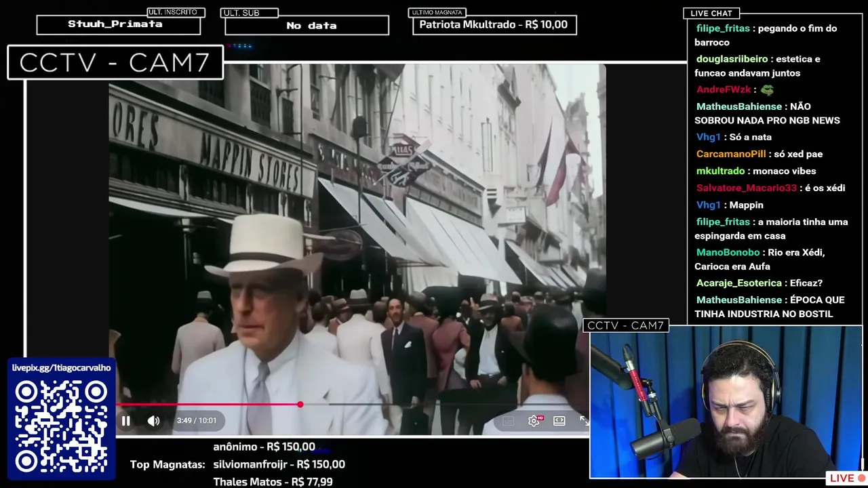Click the 3:49 / 10:01 time display

[197, 421]
